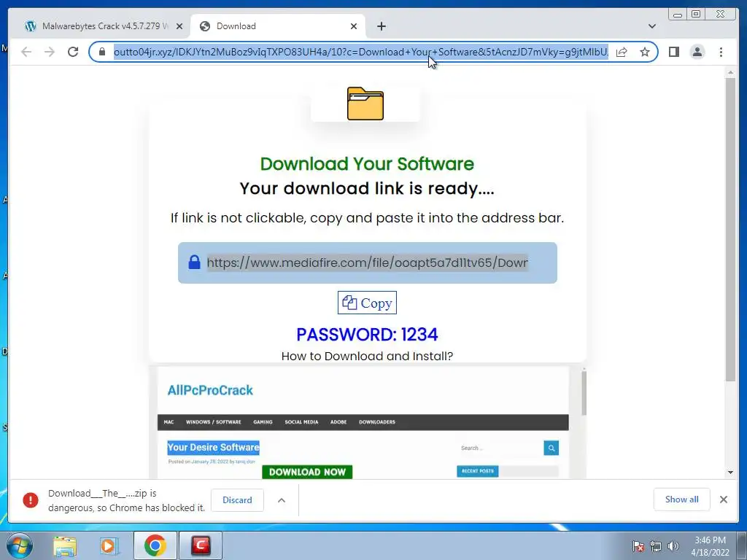This screenshot has width=747, height=560.
Task: Click the RECENT POSTS label
Action: [x=478, y=471]
